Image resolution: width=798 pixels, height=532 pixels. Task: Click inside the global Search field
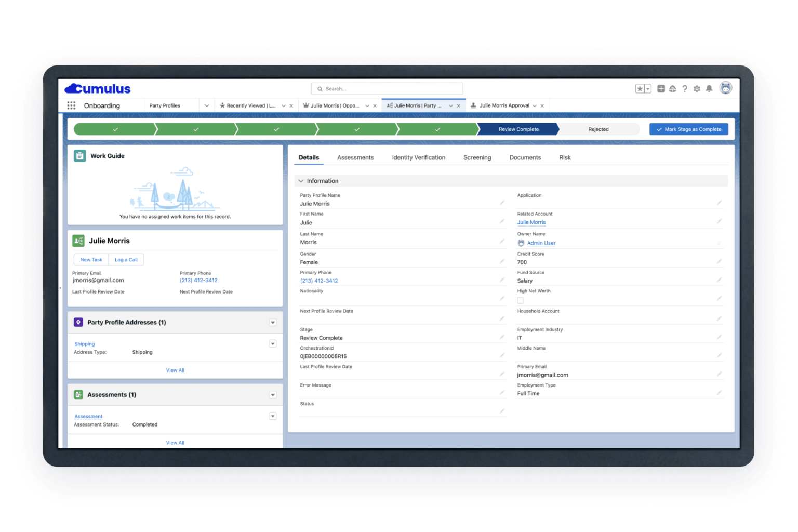[387, 88]
